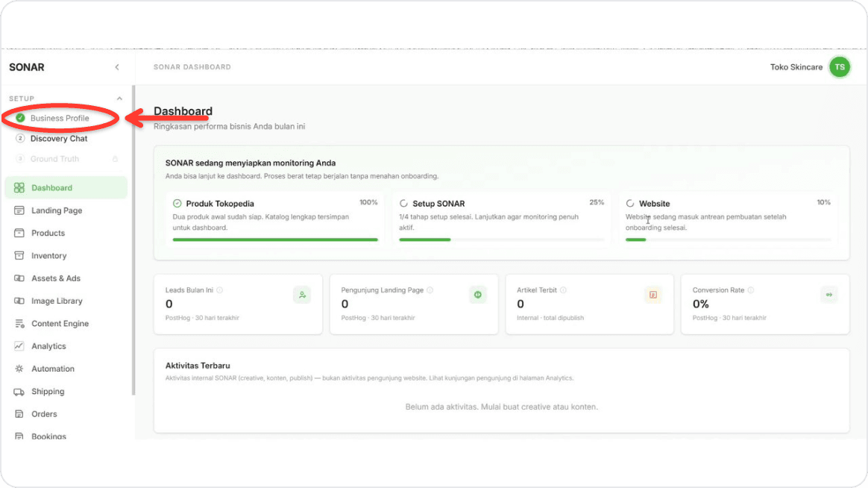Open the TS account avatar
The image size is (868, 488).
tap(840, 67)
